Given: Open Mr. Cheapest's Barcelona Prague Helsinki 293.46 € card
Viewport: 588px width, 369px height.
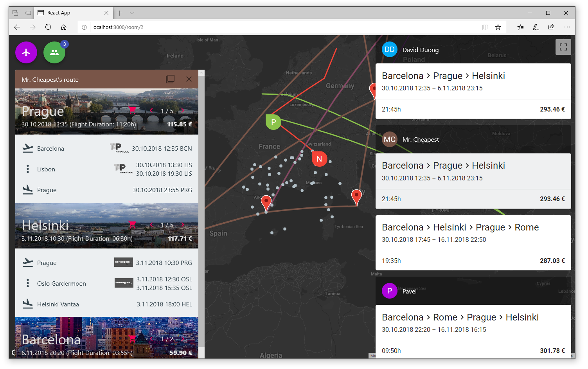Looking at the screenshot, I should [473, 181].
